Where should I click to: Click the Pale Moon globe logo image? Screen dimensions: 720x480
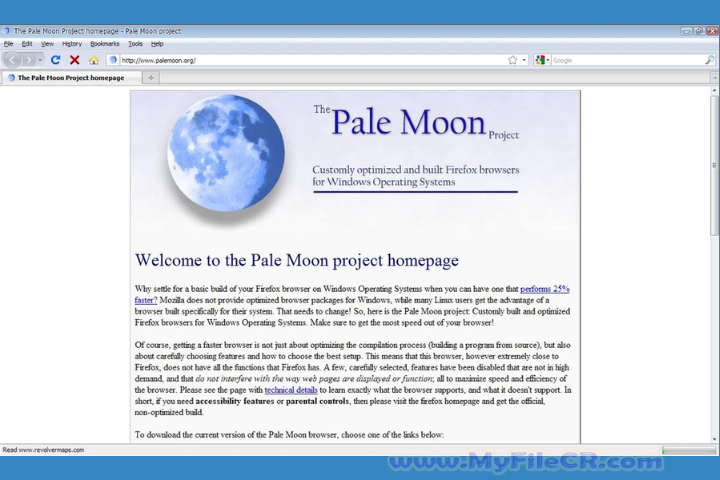225,153
